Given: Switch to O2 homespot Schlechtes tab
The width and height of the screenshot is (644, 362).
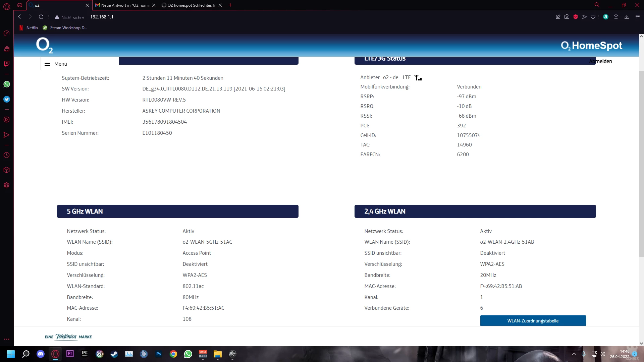Looking at the screenshot, I should point(190,5).
